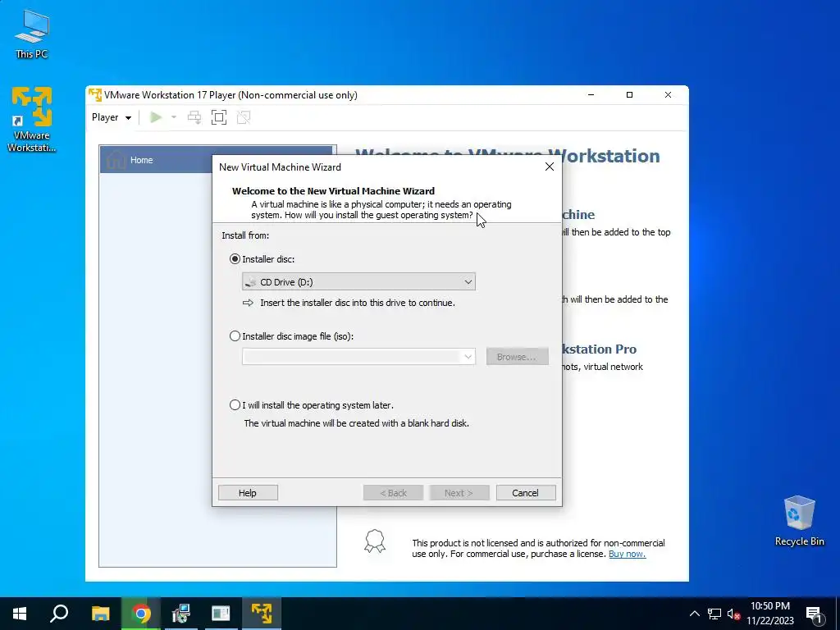The height and width of the screenshot is (630, 840).
Task: Select the Recycle Bin desktop icon
Action: tap(799, 521)
